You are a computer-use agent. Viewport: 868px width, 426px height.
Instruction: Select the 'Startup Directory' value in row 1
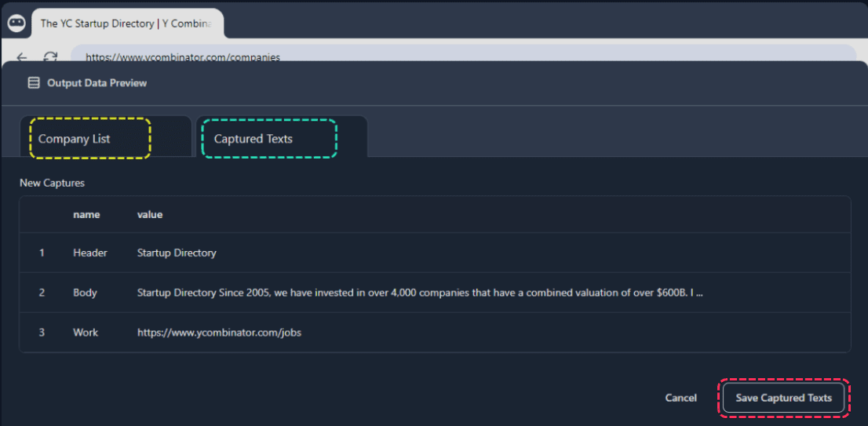pos(177,253)
